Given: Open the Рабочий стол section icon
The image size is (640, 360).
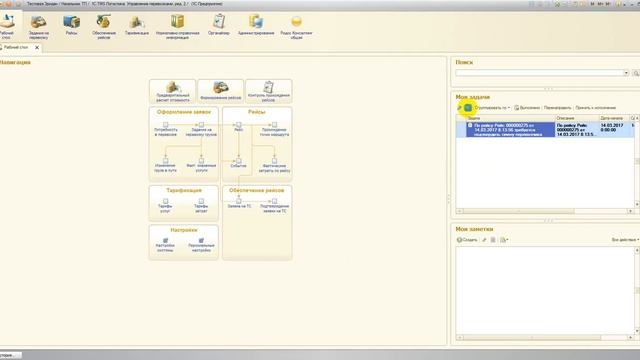Looking at the screenshot, I should 7,26.
